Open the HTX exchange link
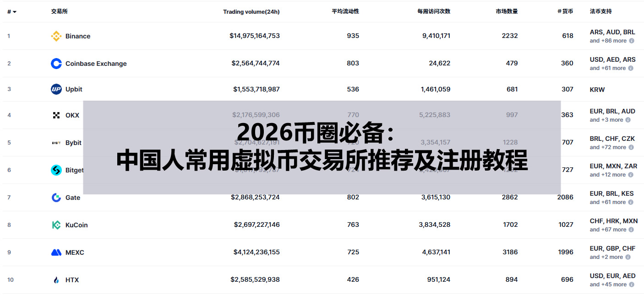 pyautogui.click(x=72, y=280)
